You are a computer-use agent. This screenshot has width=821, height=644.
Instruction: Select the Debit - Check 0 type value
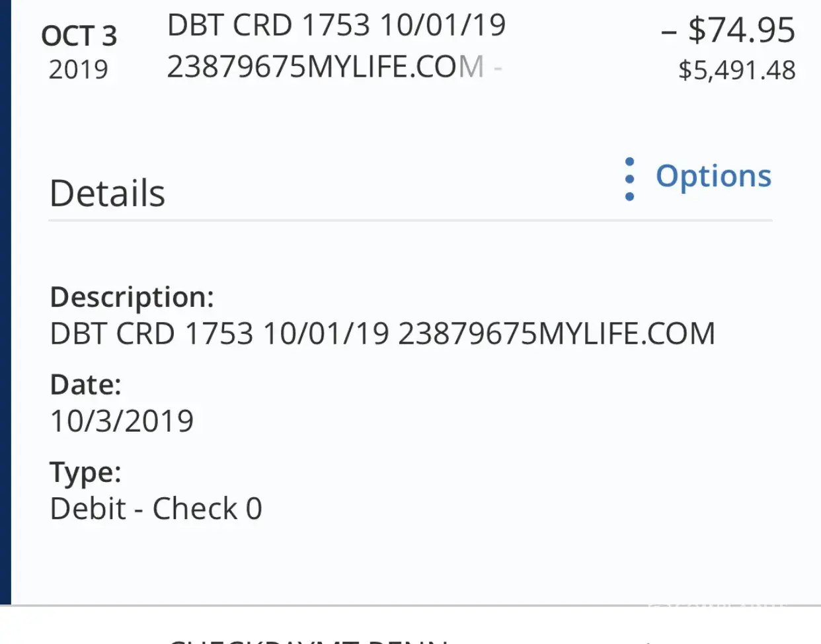[x=156, y=508]
